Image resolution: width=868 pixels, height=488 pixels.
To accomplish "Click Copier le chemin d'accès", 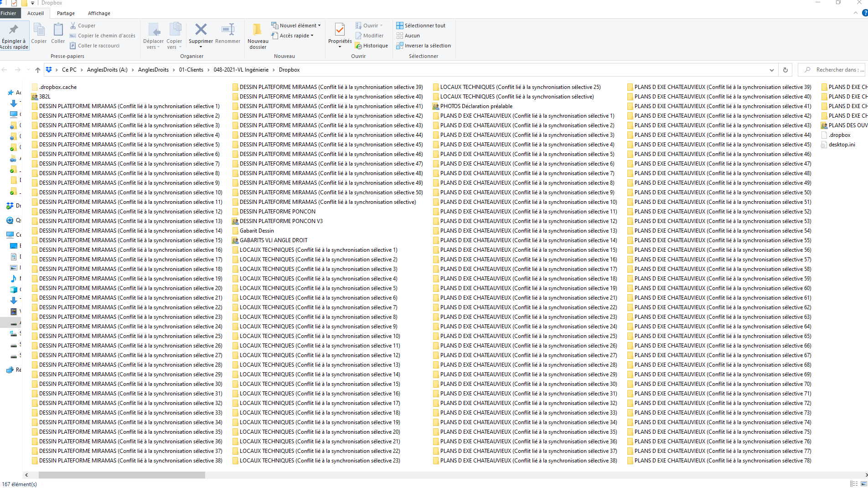I will tap(103, 36).
